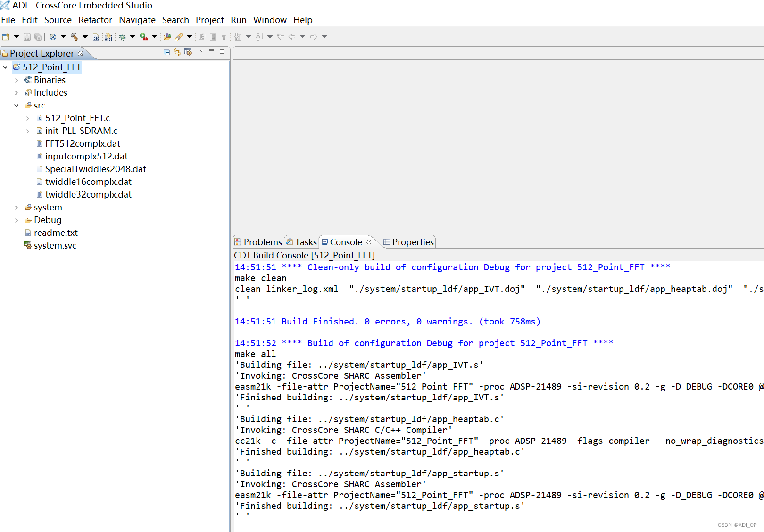The image size is (764, 532).
Task: Click the 010 binary file icon
Action: click(x=96, y=37)
